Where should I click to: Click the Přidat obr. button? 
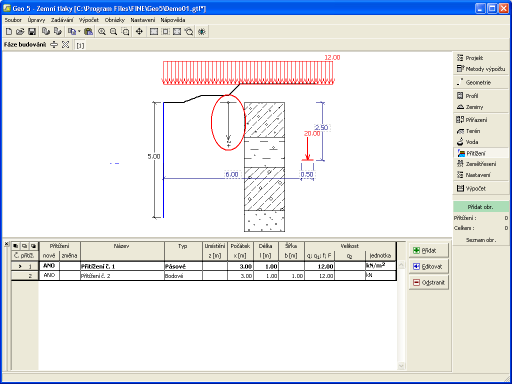481,207
